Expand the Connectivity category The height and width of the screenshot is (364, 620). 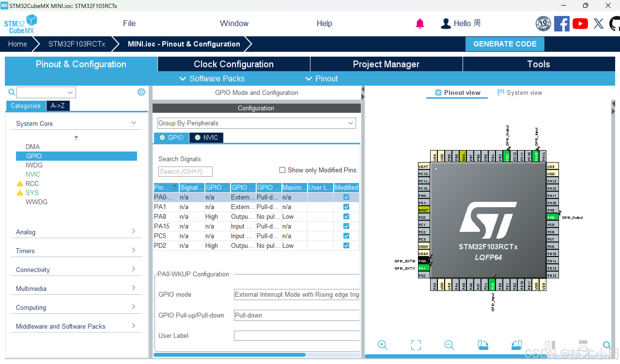pos(76,270)
